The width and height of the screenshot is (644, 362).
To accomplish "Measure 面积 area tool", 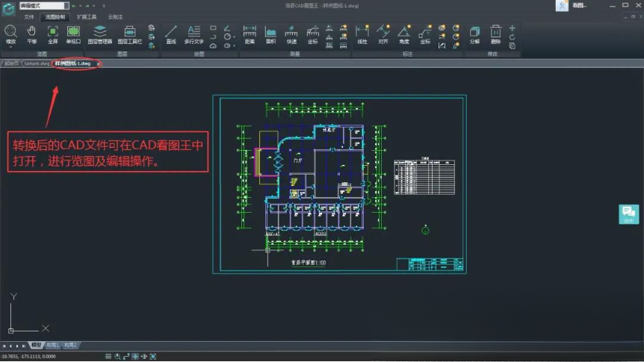I will [x=270, y=34].
